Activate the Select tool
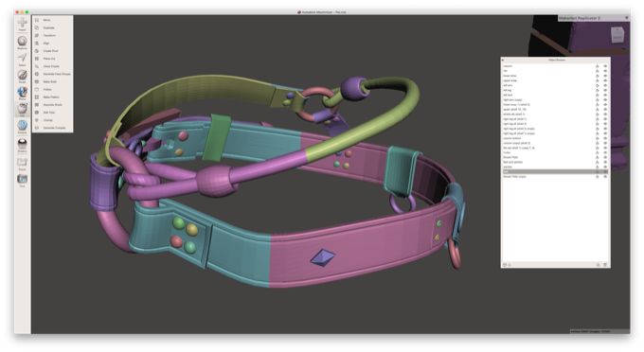This screenshot has width=644, height=352. pos(22,59)
